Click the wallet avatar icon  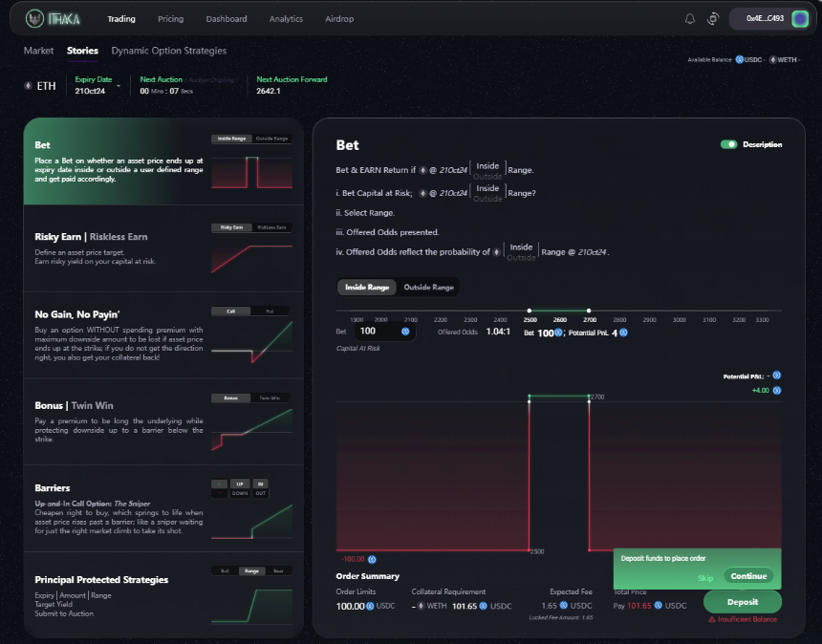(800, 19)
